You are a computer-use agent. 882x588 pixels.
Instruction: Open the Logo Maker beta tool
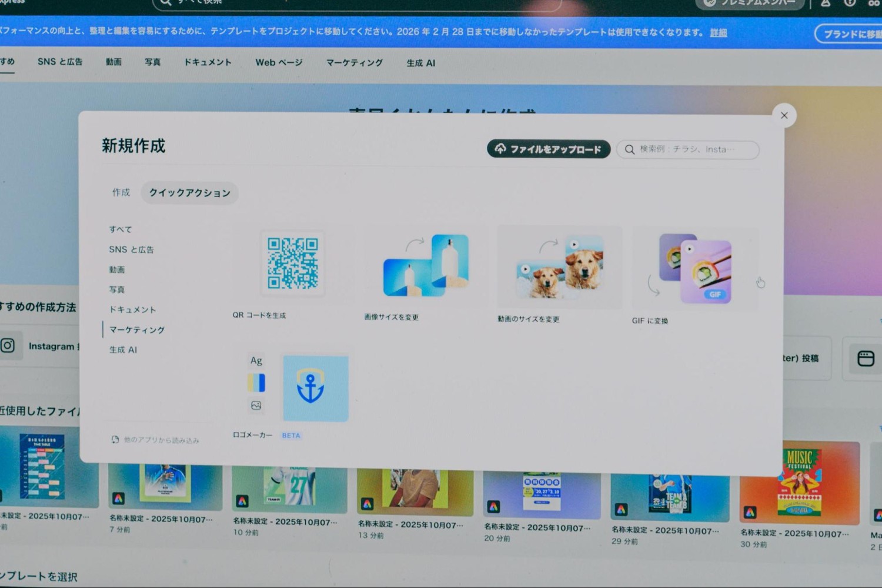(x=315, y=387)
